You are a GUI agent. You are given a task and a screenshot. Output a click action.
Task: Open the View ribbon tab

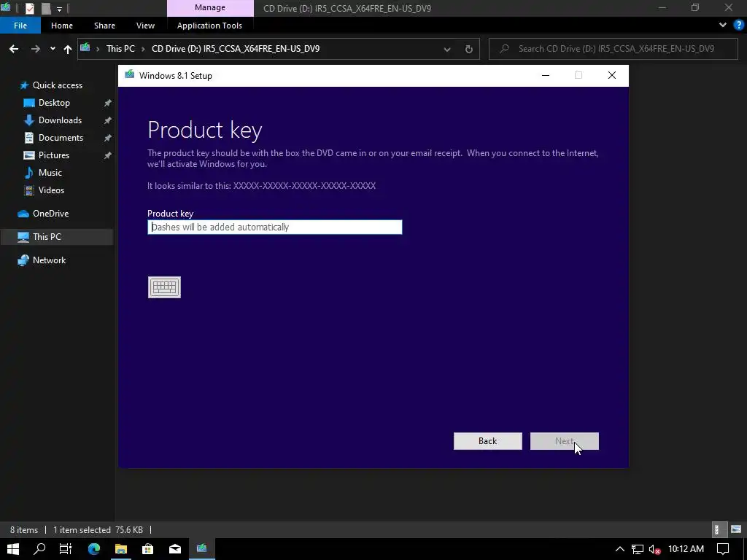[145, 26]
